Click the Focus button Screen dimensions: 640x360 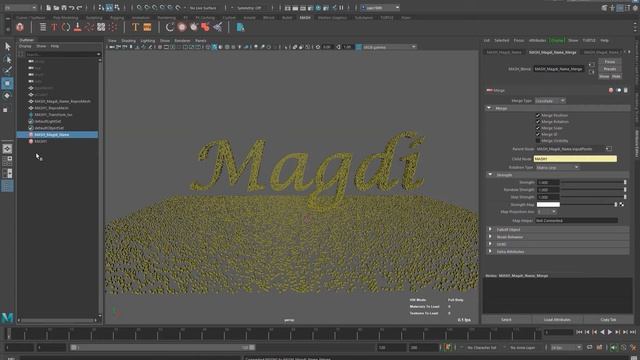pyautogui.click(x=610, y=62)
